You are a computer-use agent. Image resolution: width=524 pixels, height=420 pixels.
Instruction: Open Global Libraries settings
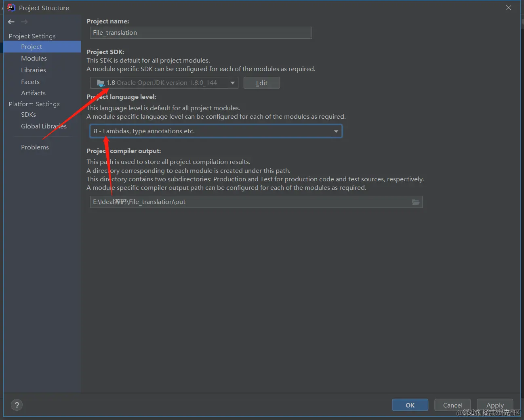point(44,126)
